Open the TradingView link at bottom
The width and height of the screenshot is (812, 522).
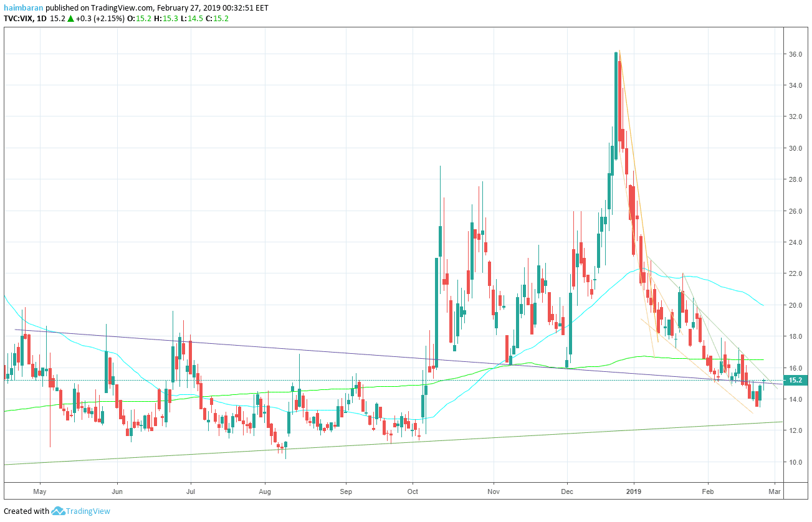[x=88, y=511]
